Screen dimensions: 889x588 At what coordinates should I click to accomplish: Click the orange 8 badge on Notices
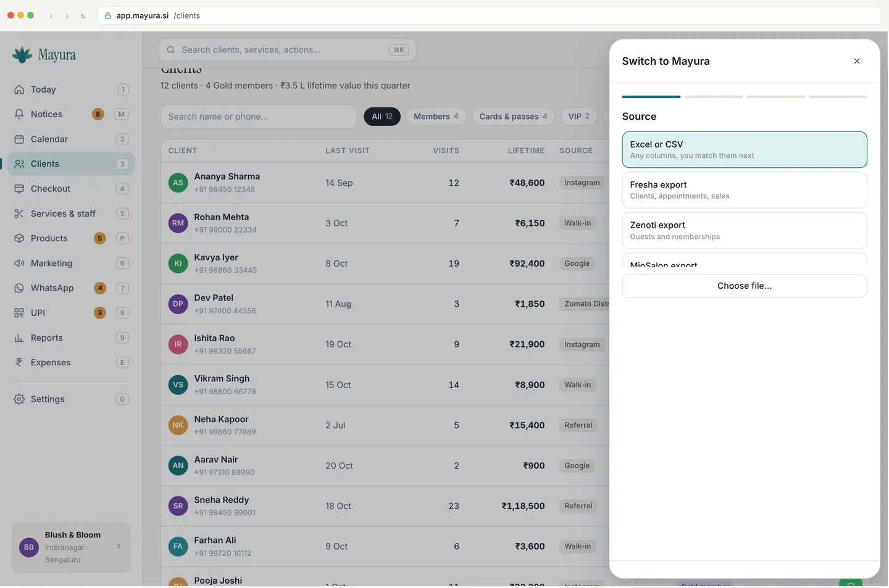coord(98,114)
